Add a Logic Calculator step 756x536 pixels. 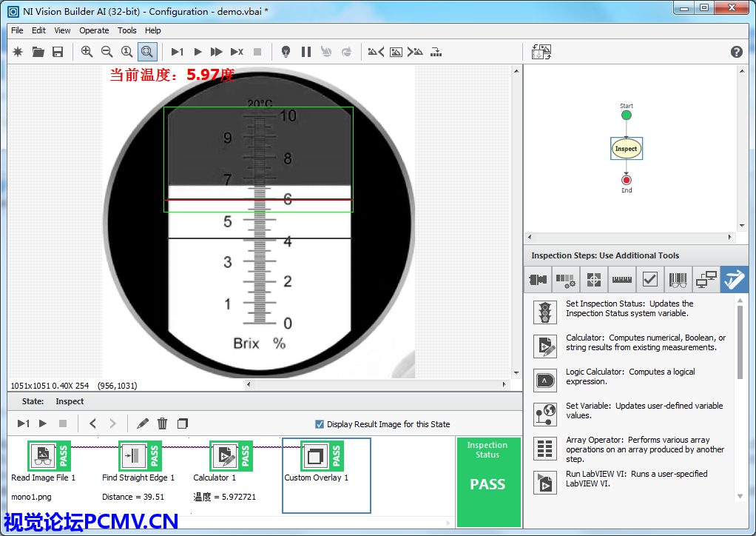[x=545, y=381]
